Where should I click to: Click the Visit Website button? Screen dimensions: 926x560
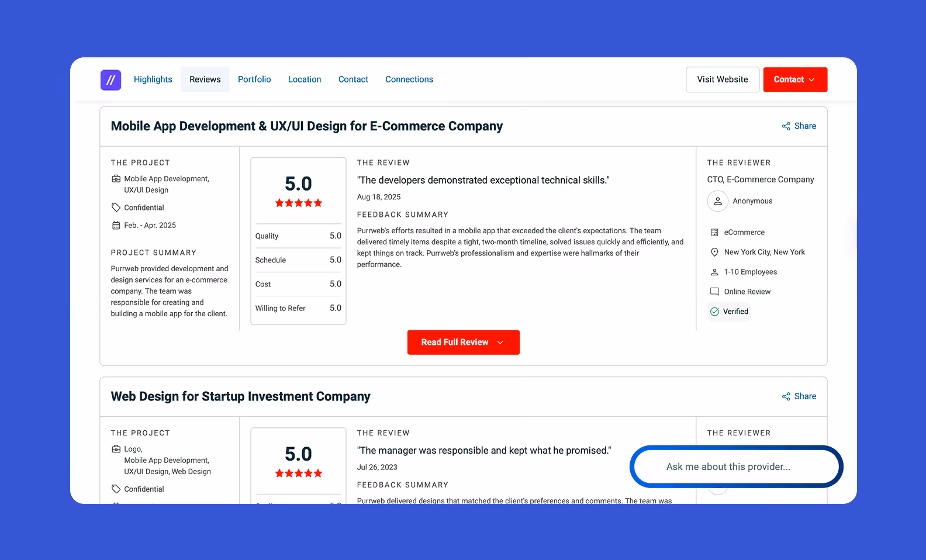pyautogui.click(x=723, y=79)
